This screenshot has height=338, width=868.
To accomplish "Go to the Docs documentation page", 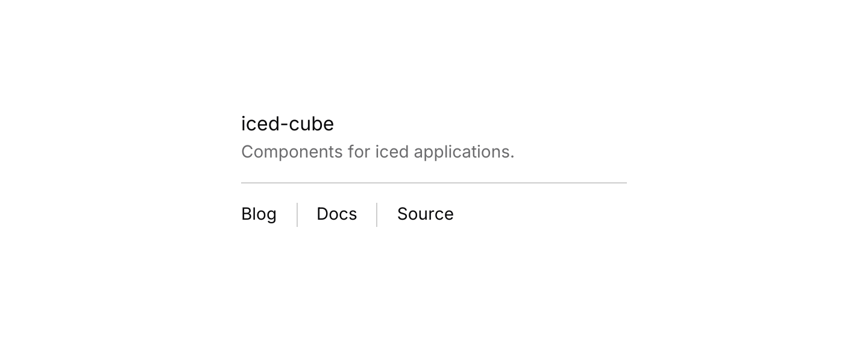I will tap(337, 214).
